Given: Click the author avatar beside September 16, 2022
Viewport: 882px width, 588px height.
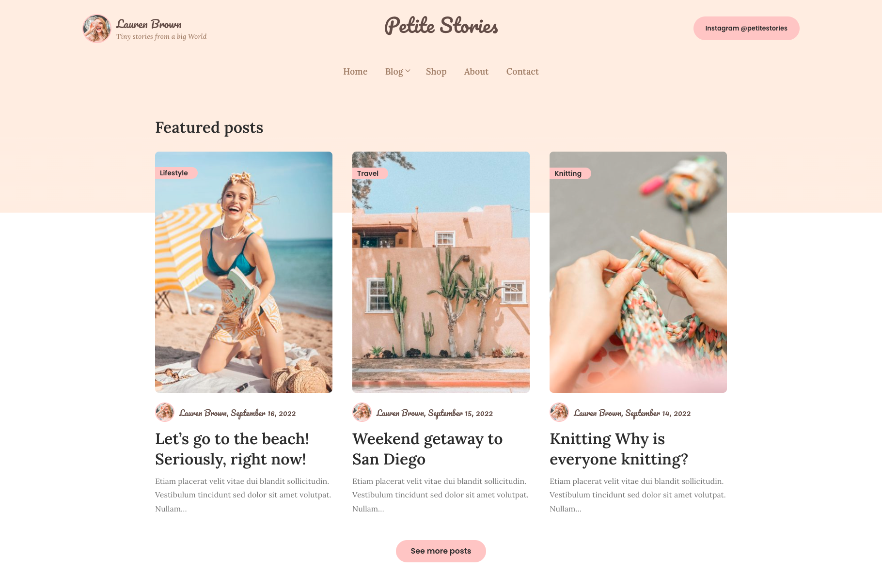Looking at the screenshot, I should pos(165,412).
